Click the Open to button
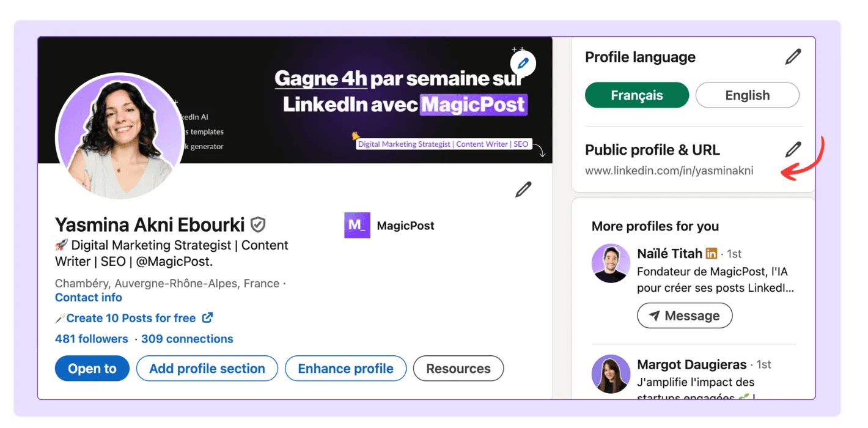 [92, 369]
